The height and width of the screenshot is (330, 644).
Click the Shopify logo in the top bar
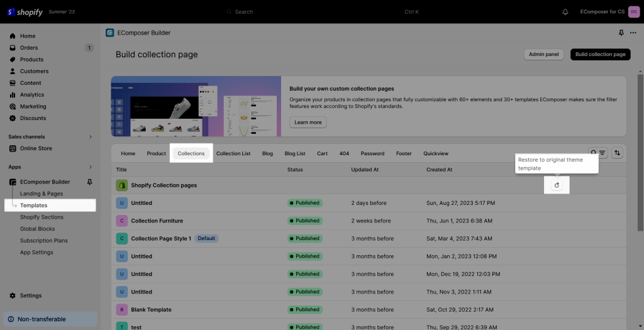coord(25,12)
